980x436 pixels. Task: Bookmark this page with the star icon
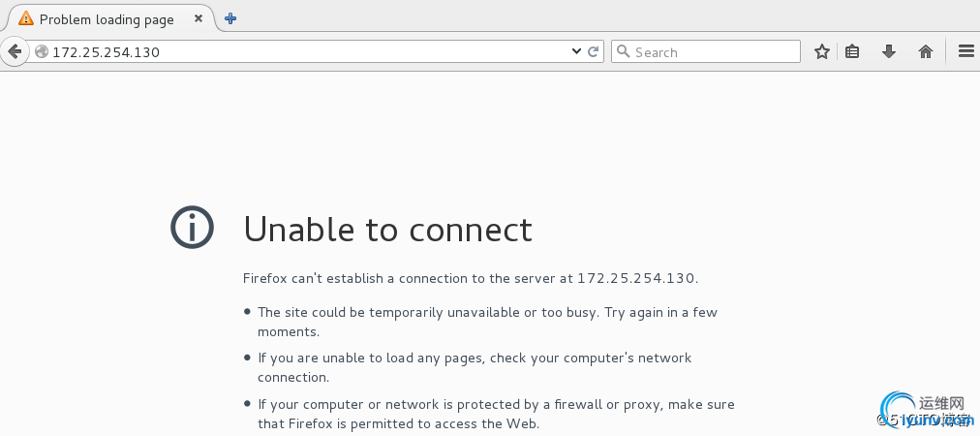pos(822,52)
